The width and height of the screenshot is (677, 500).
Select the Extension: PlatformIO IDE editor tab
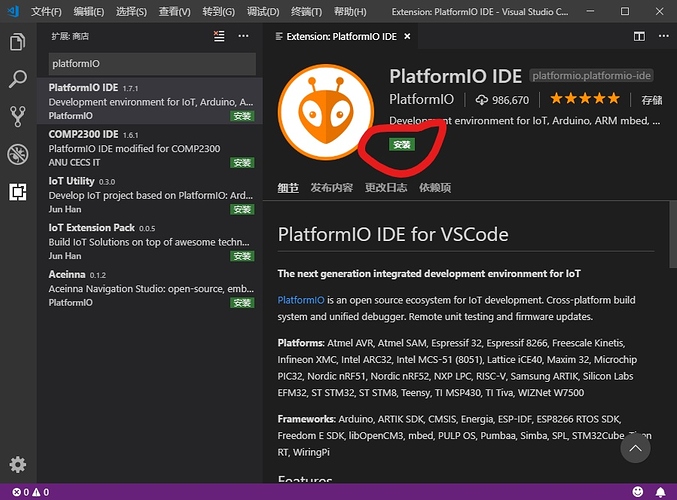click(341, 37)
